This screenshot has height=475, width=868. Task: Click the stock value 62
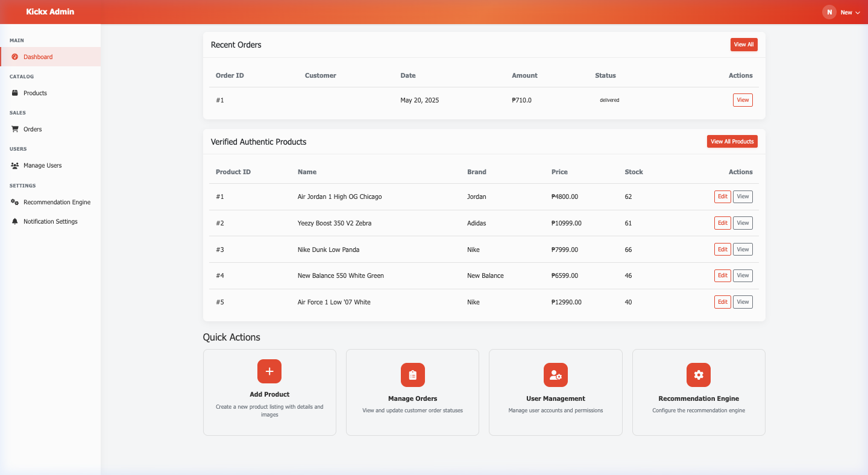(x=628, y=197)
